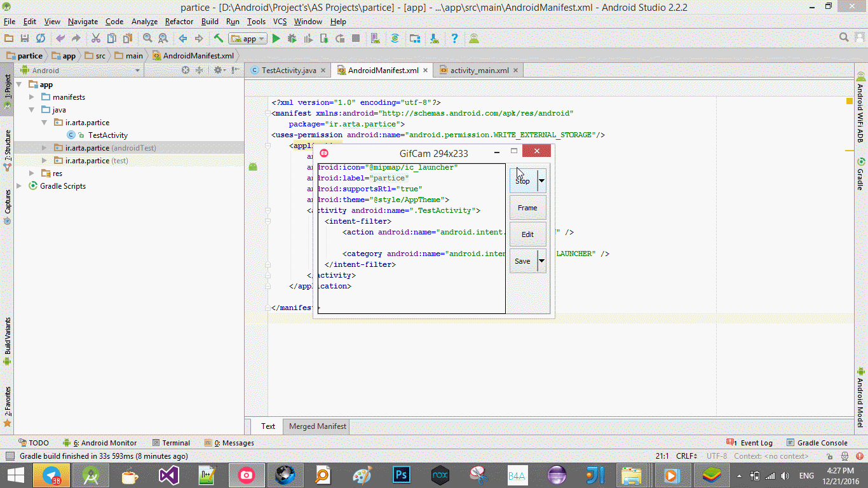
Task: Open the Refactor menu
Action: click(x=179, y=22)
